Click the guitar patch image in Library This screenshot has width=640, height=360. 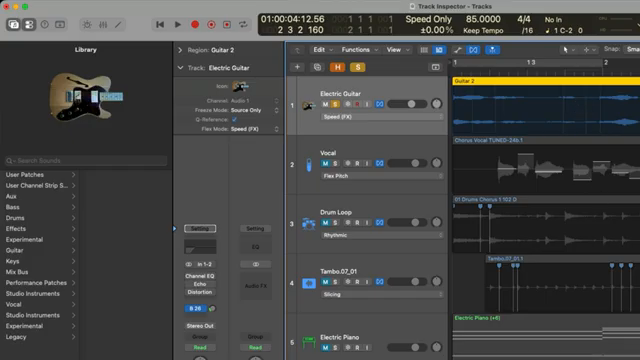pyautogui.click(x=86, y=97)
